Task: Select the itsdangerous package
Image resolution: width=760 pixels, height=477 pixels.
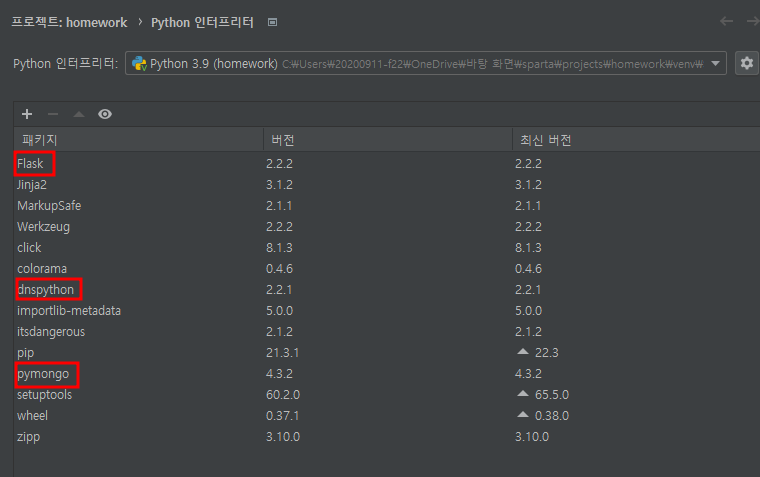Action: [x=51, y=332]
